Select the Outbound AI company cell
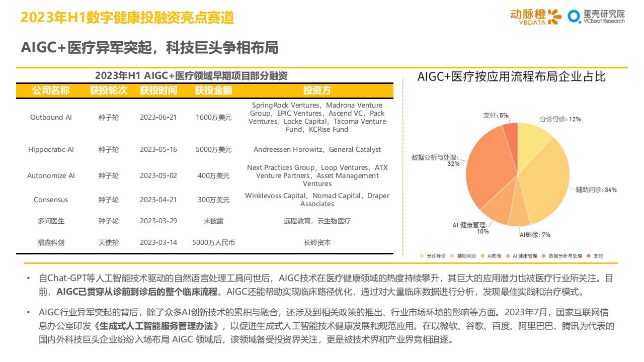 pyautogui.click(x=51, y=117)
